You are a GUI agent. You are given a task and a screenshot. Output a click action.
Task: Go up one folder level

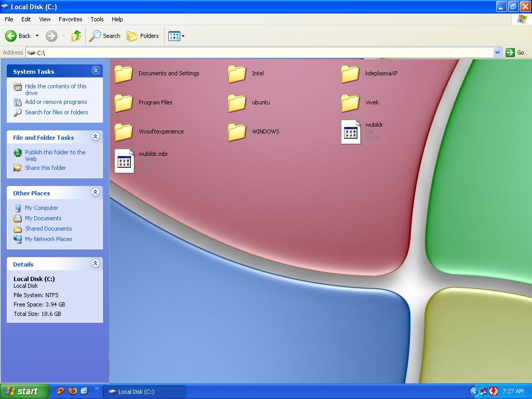click(x=76, y=36)
